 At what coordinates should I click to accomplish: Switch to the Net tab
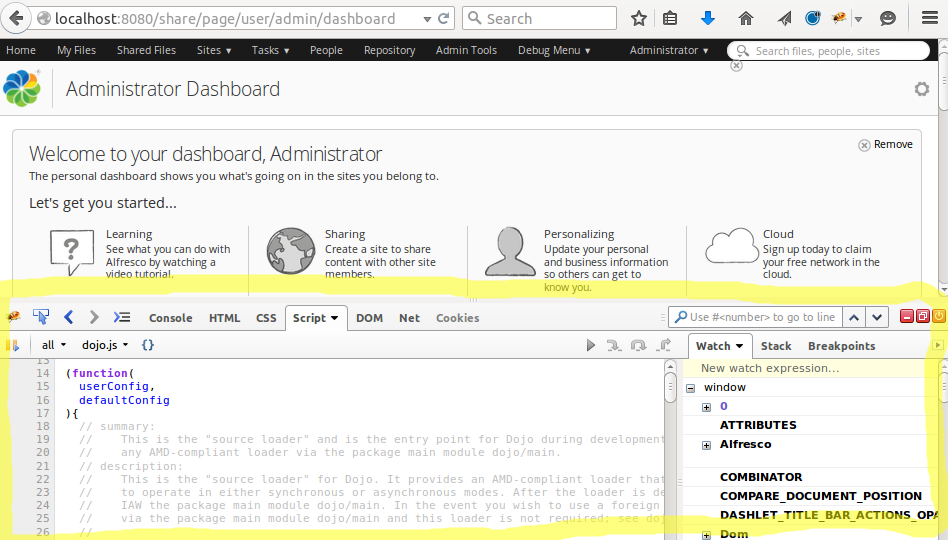coord(409,318)
